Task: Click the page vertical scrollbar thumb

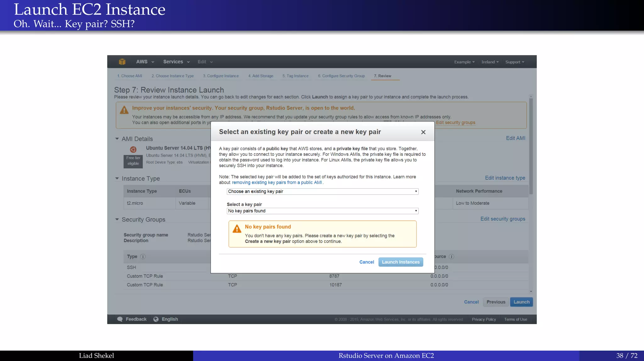Action: [x=531, y=146]
